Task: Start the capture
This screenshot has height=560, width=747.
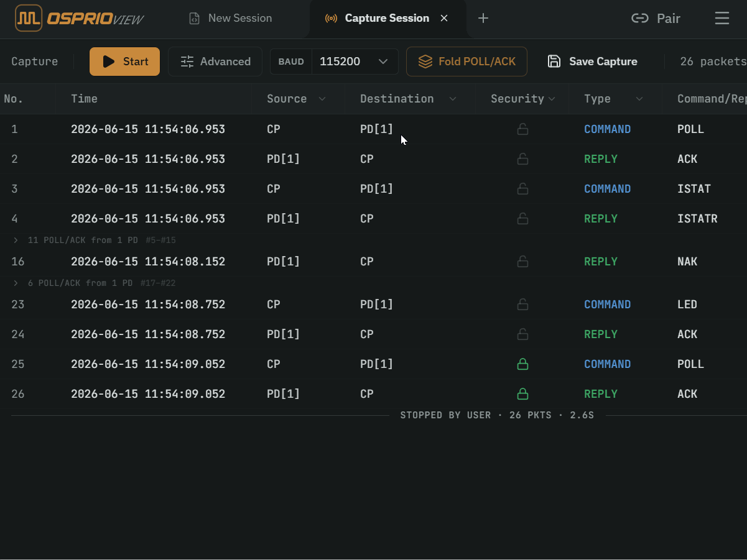Action: click(x=124, y=62)
